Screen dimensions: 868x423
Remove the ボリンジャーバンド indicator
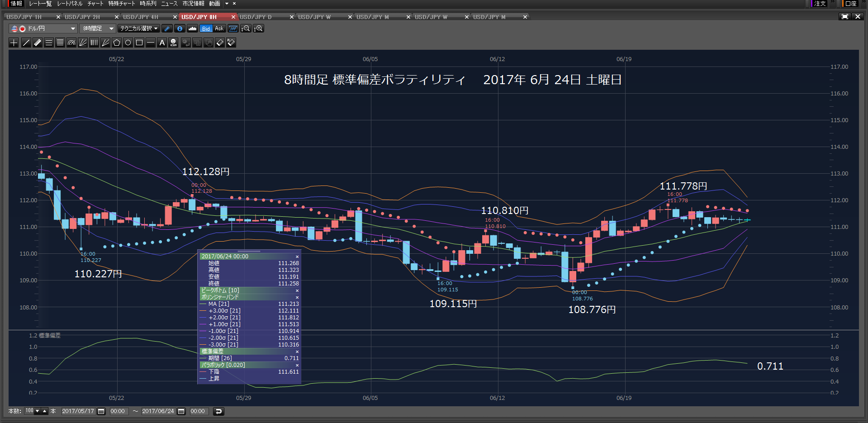297,297
